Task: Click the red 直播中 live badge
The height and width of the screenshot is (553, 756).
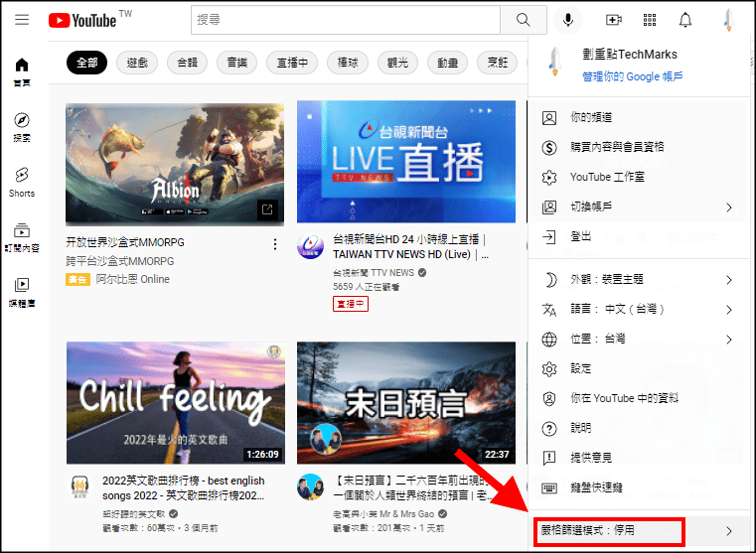Action: click(351, 304)
